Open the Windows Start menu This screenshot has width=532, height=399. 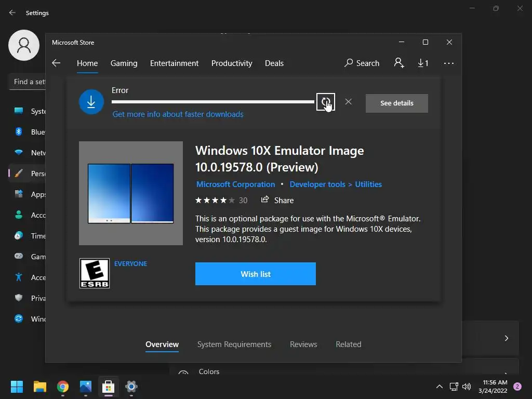pos(17,387)
